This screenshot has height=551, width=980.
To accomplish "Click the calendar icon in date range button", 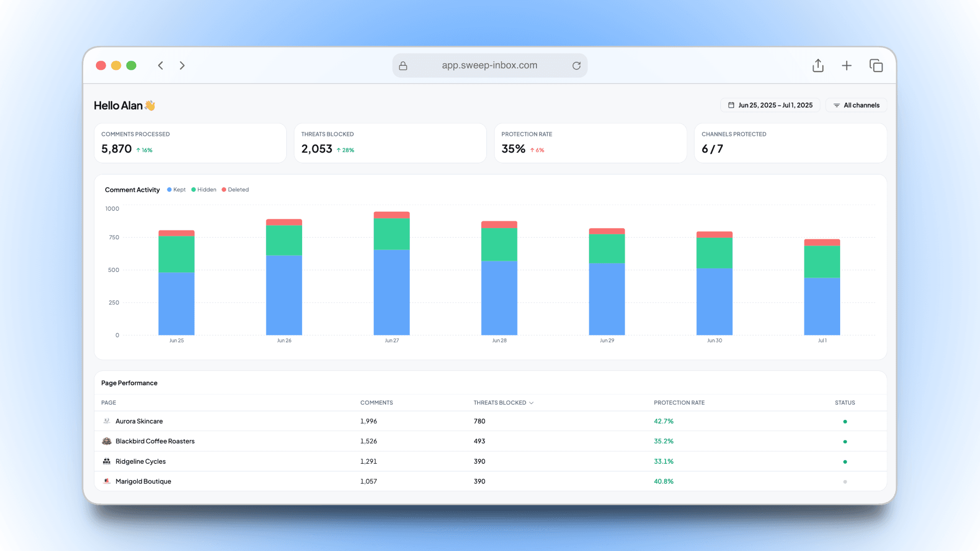I will click(731, 105).
